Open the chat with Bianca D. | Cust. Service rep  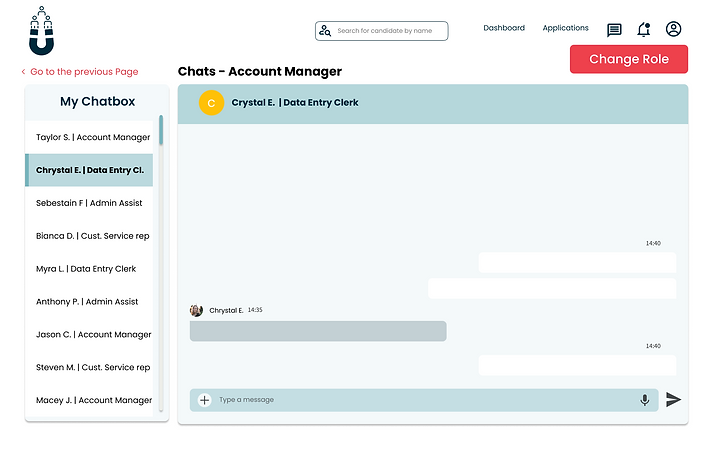(x=89, y=236)
